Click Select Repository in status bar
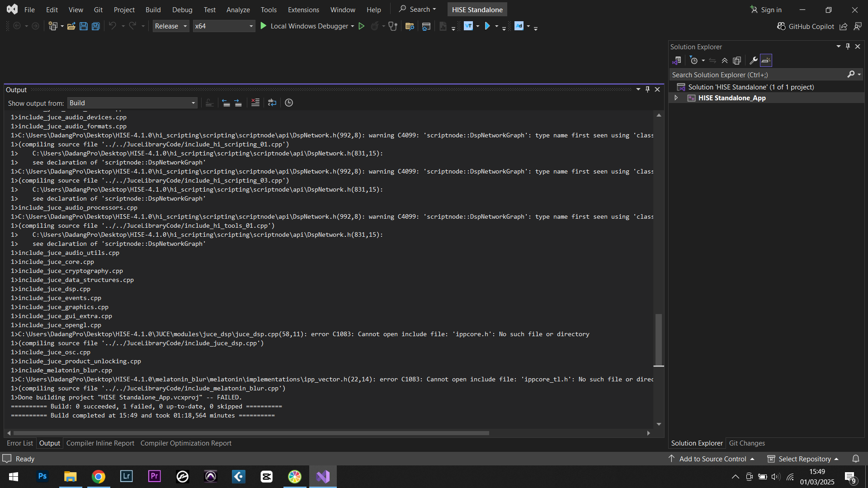The width and height of the screenshot is (868, 488). (x=803, y=459)
